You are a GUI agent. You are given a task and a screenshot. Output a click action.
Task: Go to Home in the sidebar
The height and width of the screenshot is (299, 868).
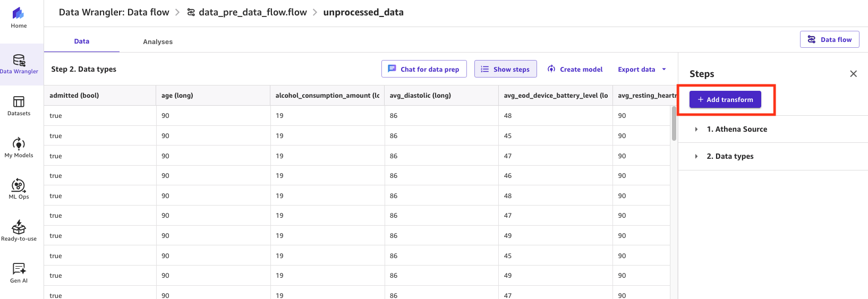[x=19, y=18]
